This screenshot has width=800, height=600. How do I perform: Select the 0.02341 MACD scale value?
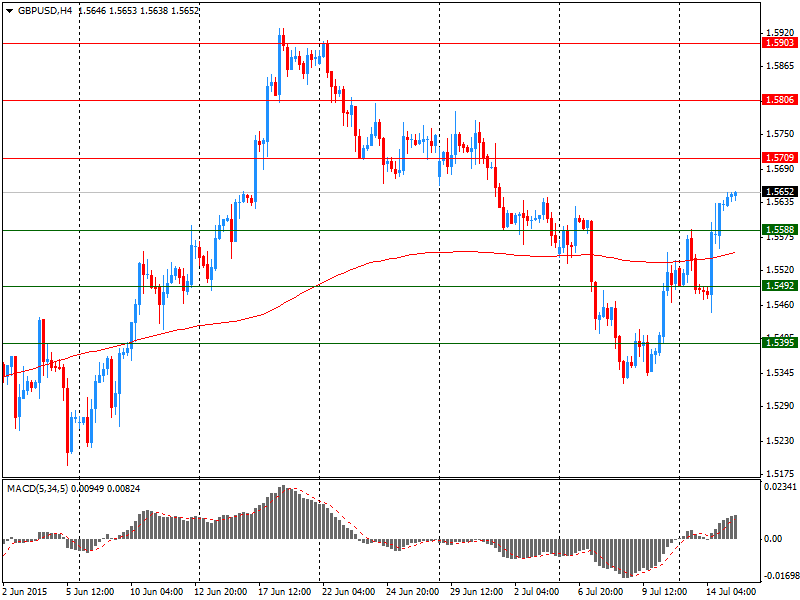(780, 487)
